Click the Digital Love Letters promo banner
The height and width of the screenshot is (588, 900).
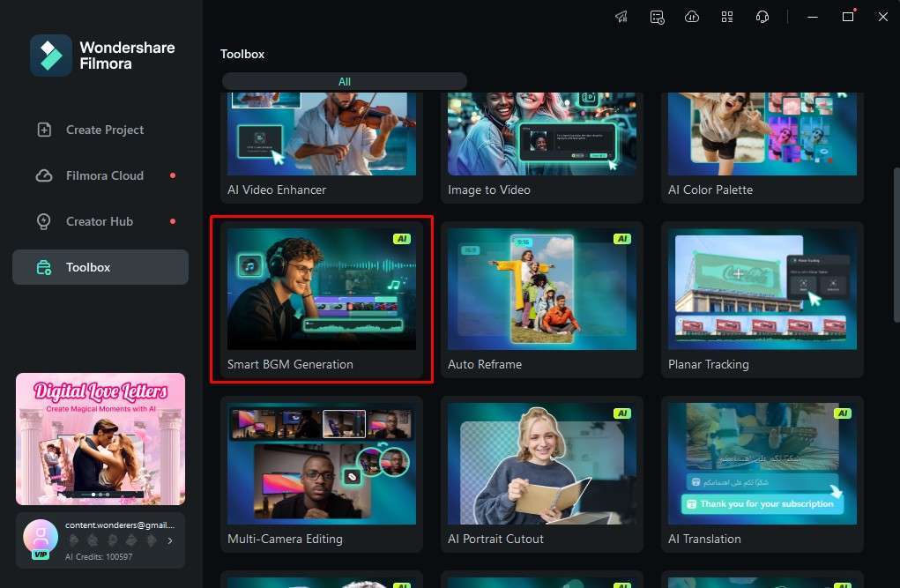(x=100, y=439)
